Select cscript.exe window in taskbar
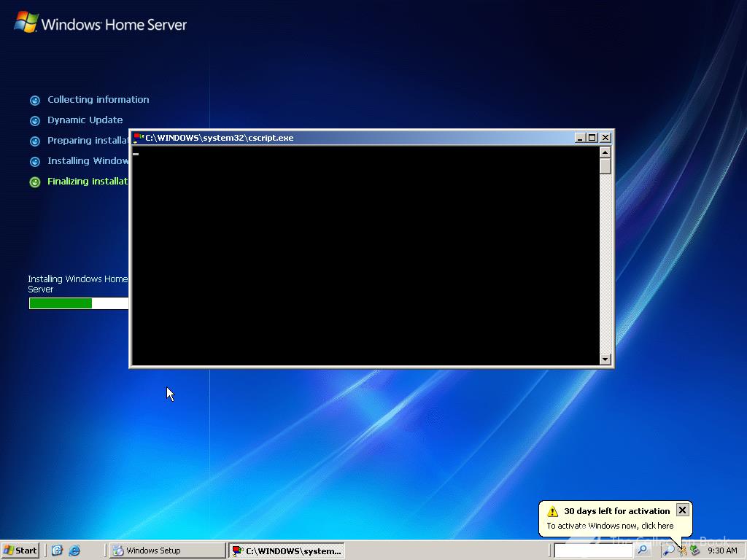The width and height of the screenshot is (747, 560). (286, 551)
